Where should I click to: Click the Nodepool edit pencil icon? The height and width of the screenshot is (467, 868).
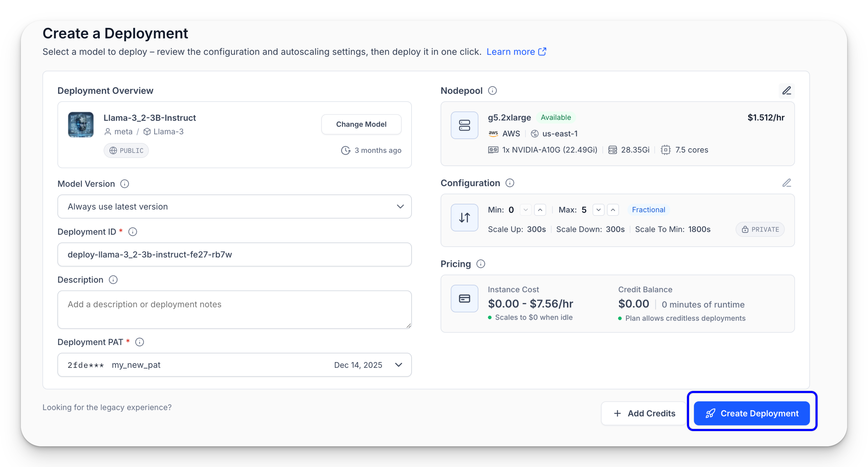[x=786, y=91]
